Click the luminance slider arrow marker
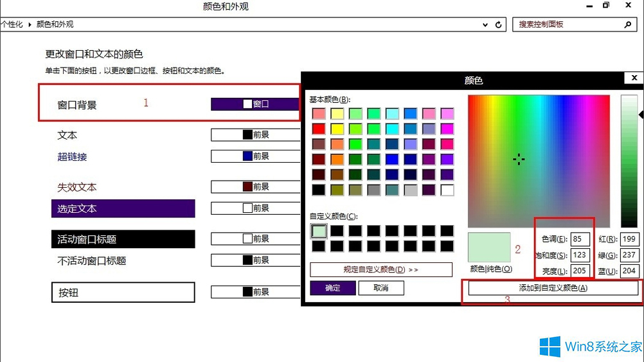This screenshot has height=362, width=644. pos(641,114)
